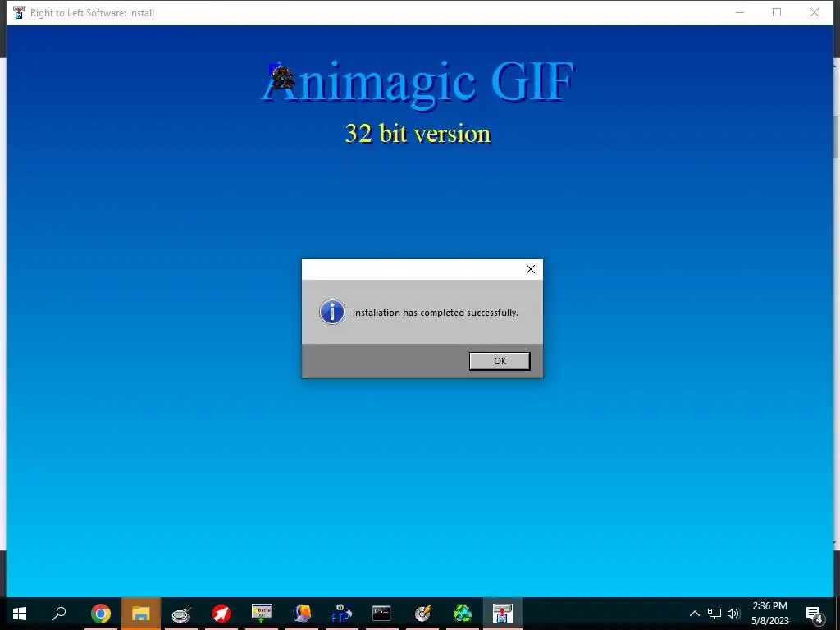Viewport: 840px width, 630px height.
Task: Click the blue information icon in dialog
Action: pos(332,312)
